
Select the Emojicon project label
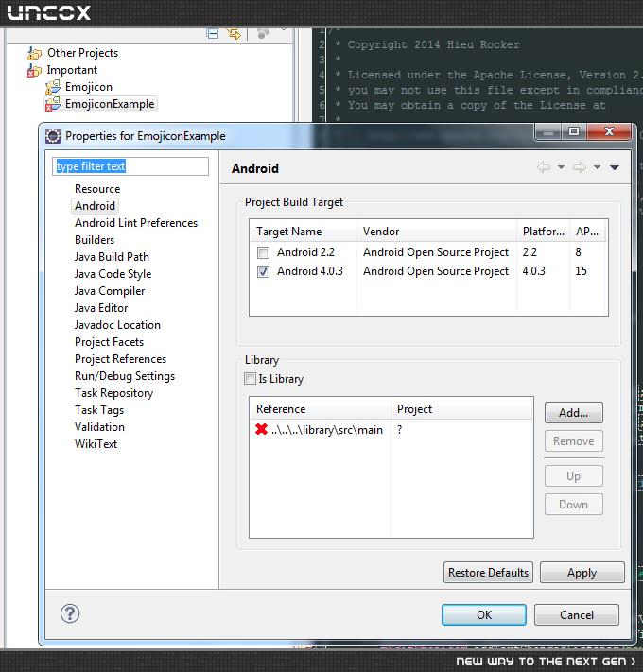click(89, 87)
